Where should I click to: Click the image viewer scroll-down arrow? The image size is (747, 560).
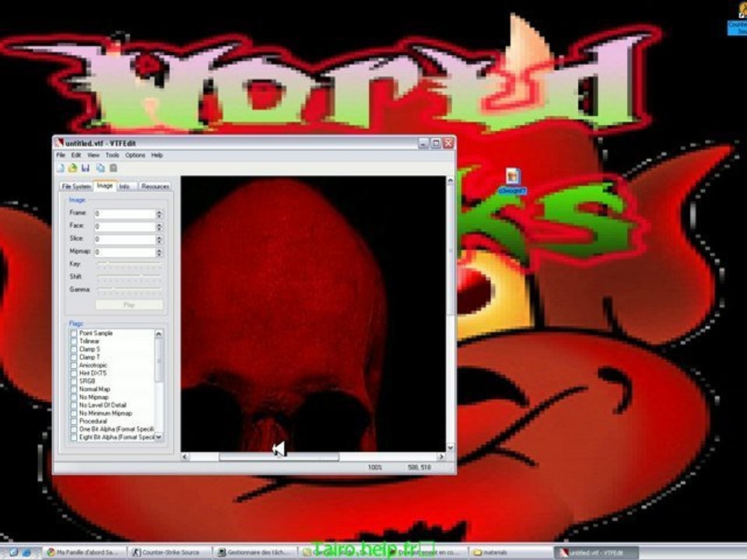(450, 448)
